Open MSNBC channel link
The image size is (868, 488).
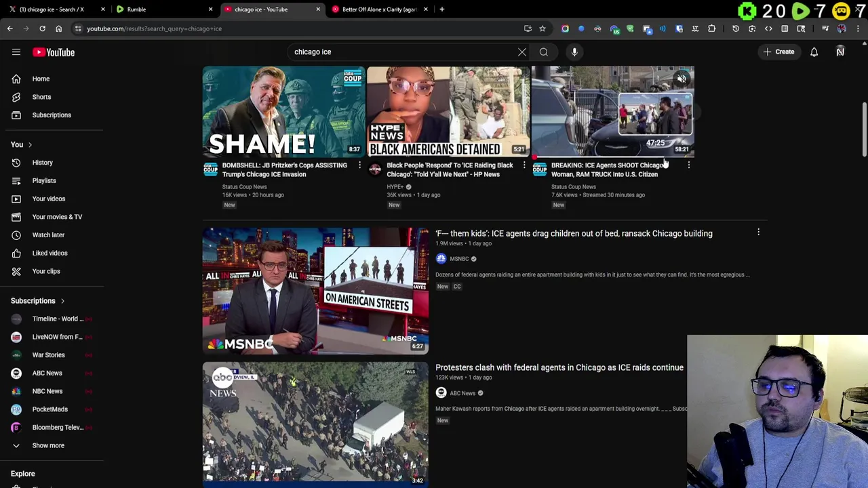point(459,259)
